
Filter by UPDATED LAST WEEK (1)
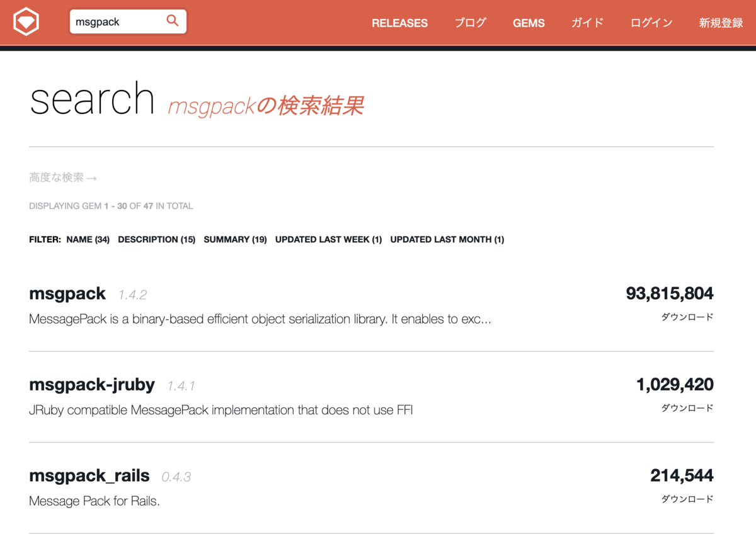(x=328, y=239)
